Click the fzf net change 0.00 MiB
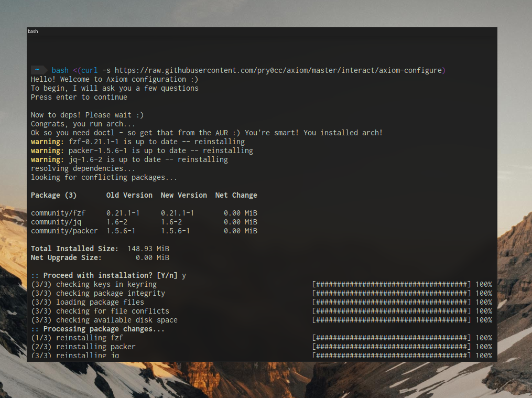The height and width of the screenshot is (398, 532). coord(240,213)
